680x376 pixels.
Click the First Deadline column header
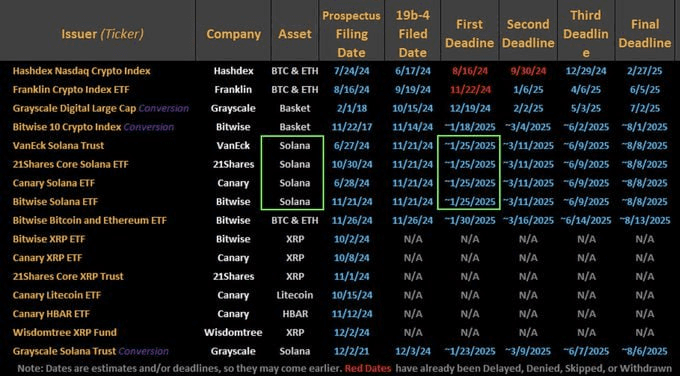click(x=470, y=34)
